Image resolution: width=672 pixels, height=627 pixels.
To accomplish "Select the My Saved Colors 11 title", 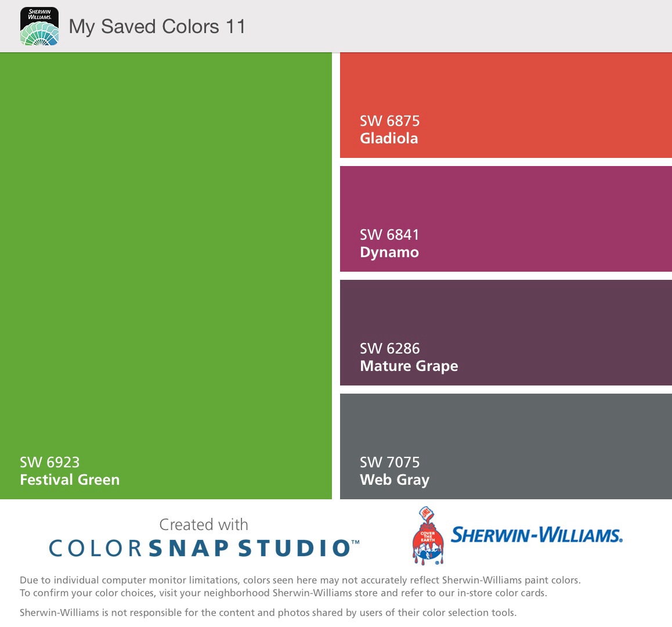I will point(157,27).
